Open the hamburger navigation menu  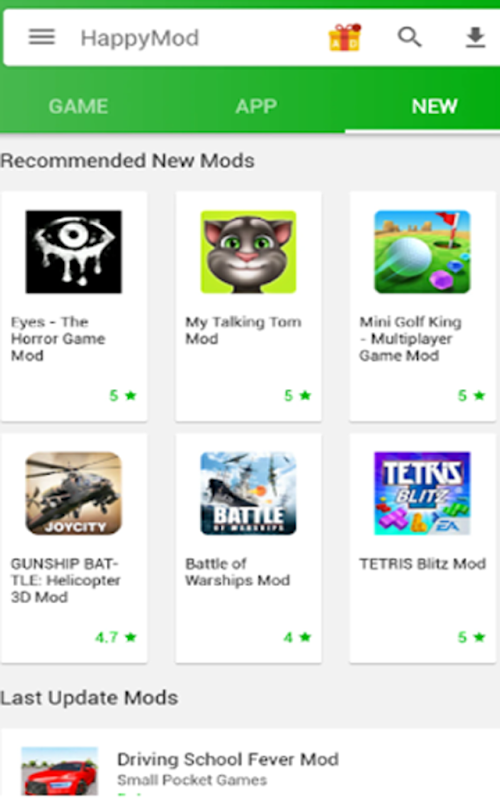click(41, 37)
